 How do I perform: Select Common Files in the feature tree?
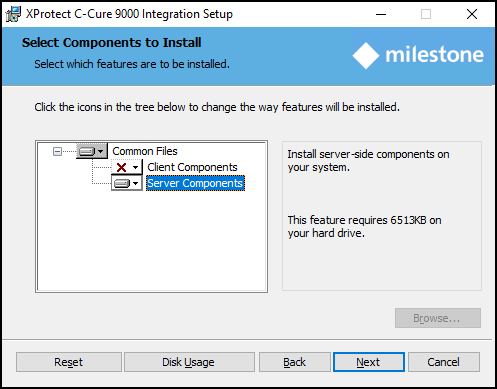145,151
